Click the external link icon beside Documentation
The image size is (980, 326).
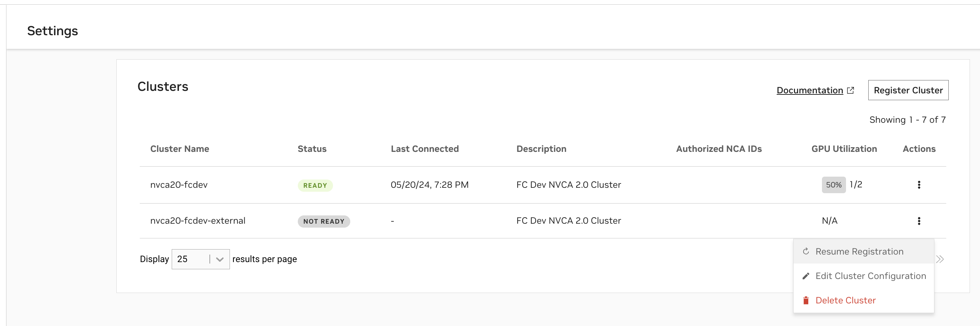[x=851, y=90]
